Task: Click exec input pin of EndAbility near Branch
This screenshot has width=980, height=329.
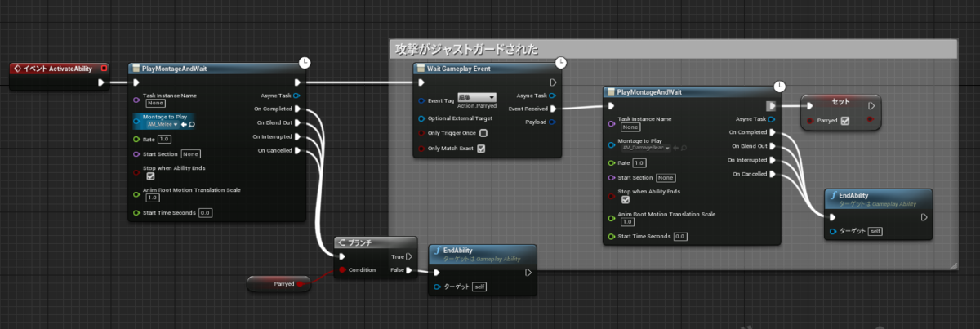Action: 439,273
